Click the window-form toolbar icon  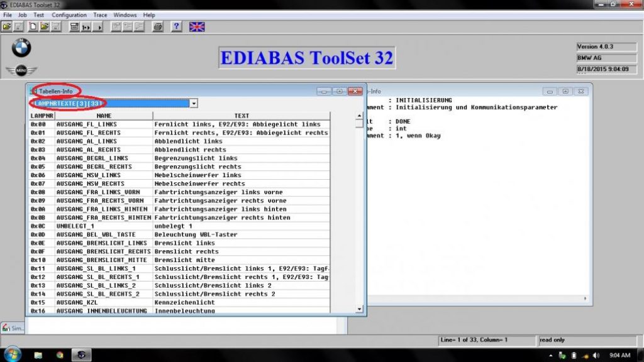(74, 27)
